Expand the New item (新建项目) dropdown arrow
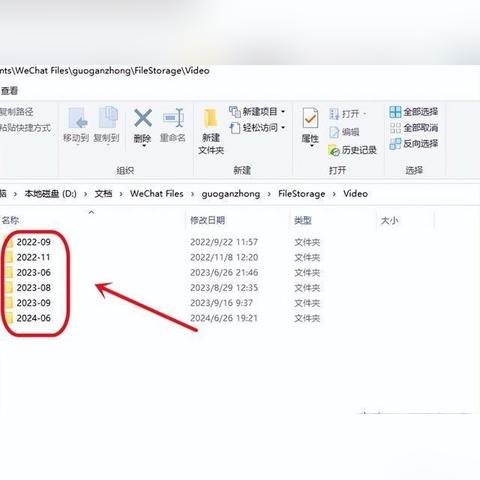This screenshot has width=480, height=480. point(283,111)
